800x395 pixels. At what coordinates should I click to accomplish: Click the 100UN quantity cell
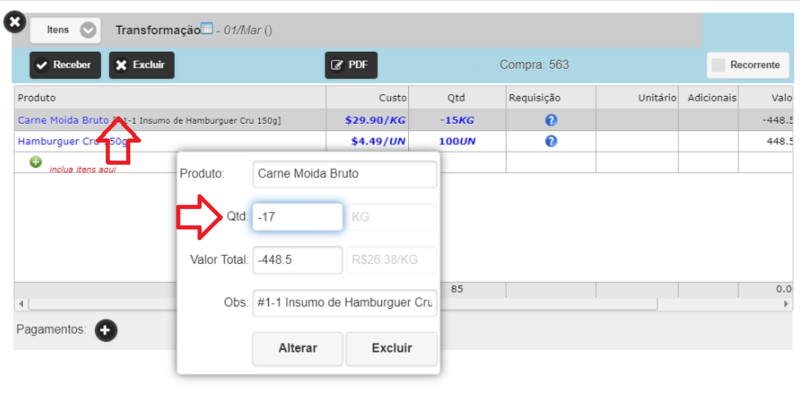coord(457,141)
